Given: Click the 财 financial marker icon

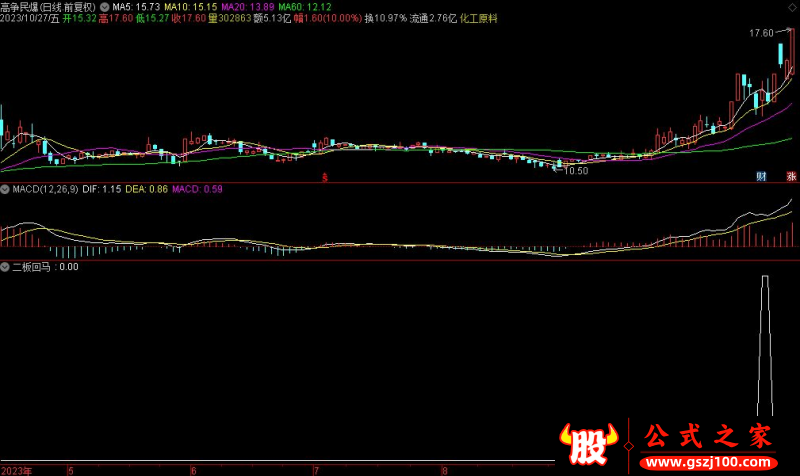Looking at the screenshot, I should click(x=761, y=177).
